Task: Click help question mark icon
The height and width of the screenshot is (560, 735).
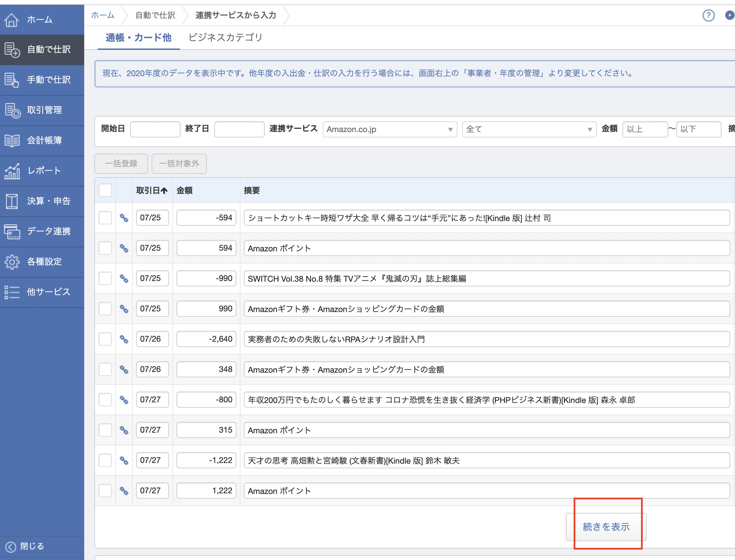Action: [708, 15]
